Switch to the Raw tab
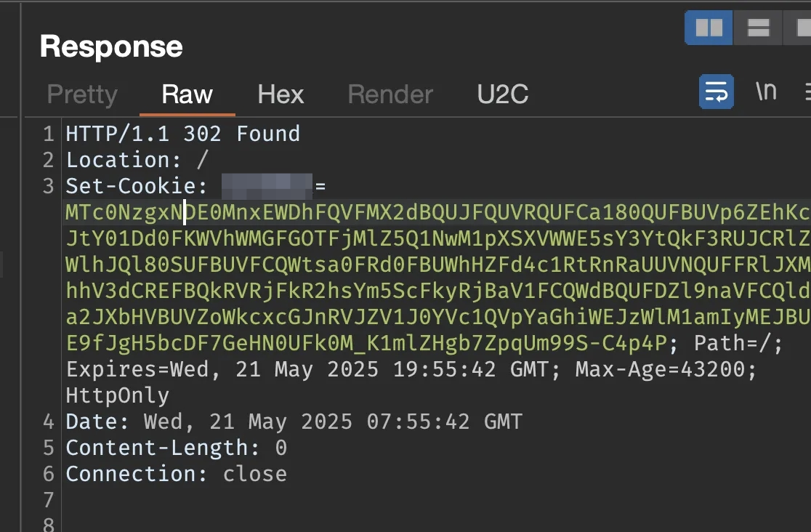 tap(187, 94)
